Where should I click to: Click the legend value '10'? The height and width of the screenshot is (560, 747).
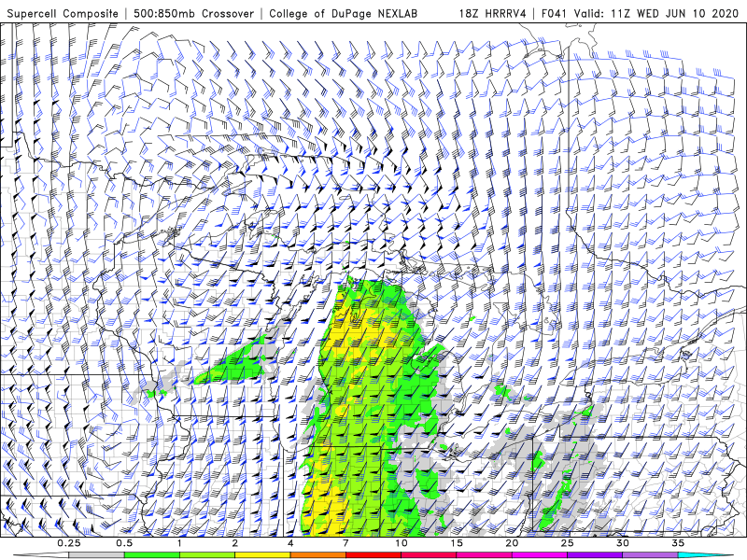pos(402,543)
